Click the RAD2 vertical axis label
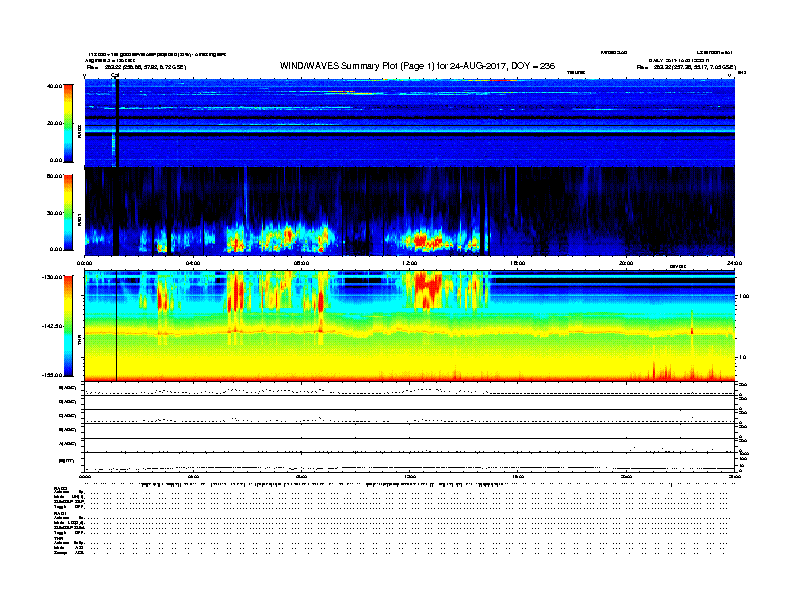Viewport: 792px width, 612px height. click(79, 131)
